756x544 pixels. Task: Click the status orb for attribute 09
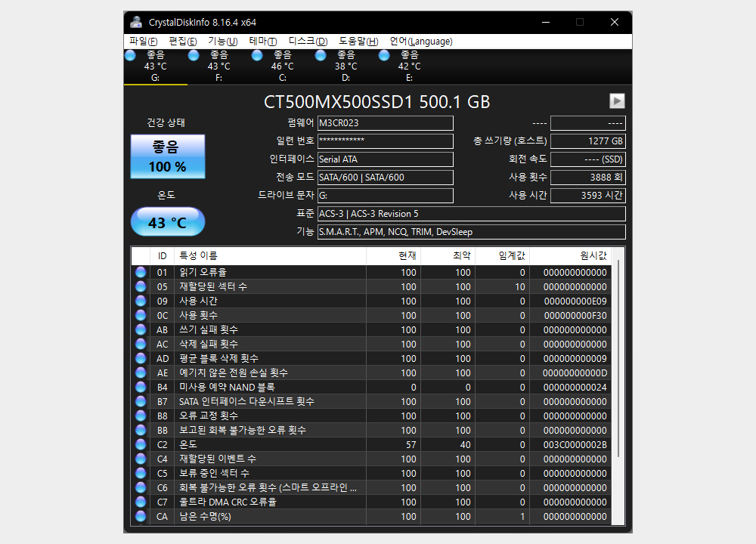141,301
